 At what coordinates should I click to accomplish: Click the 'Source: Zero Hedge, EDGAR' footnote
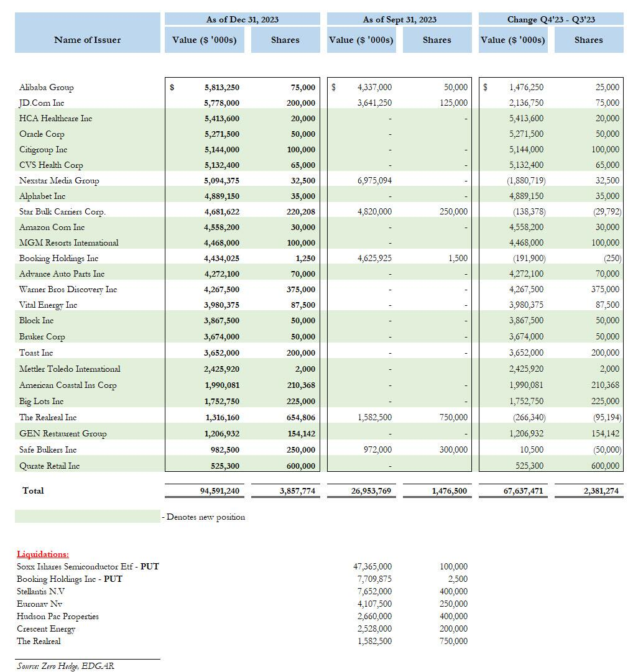click(65, 666)
